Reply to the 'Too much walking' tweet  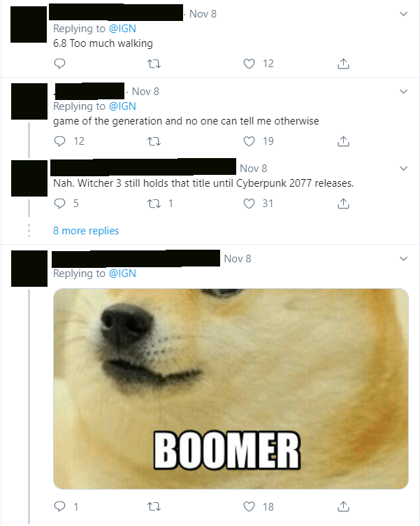point(59,64)
